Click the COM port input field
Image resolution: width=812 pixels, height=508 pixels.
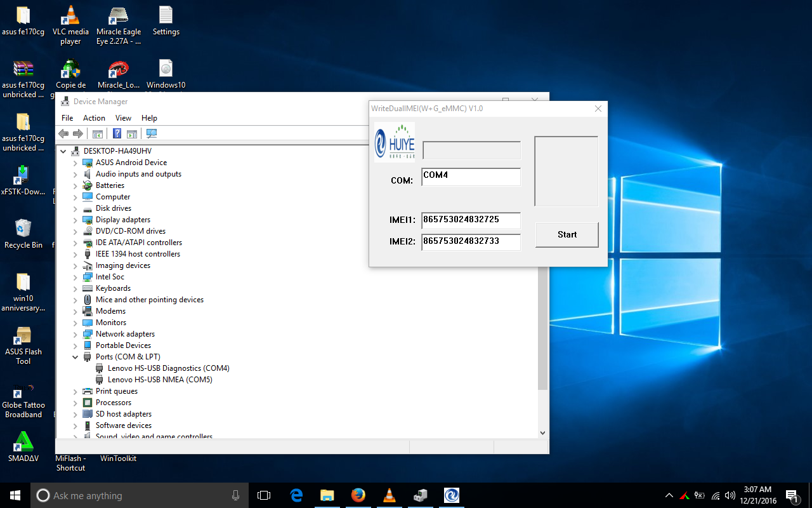471,177
